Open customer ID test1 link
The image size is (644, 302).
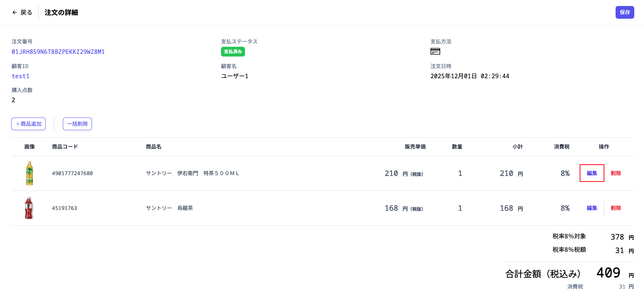[21, 76]
